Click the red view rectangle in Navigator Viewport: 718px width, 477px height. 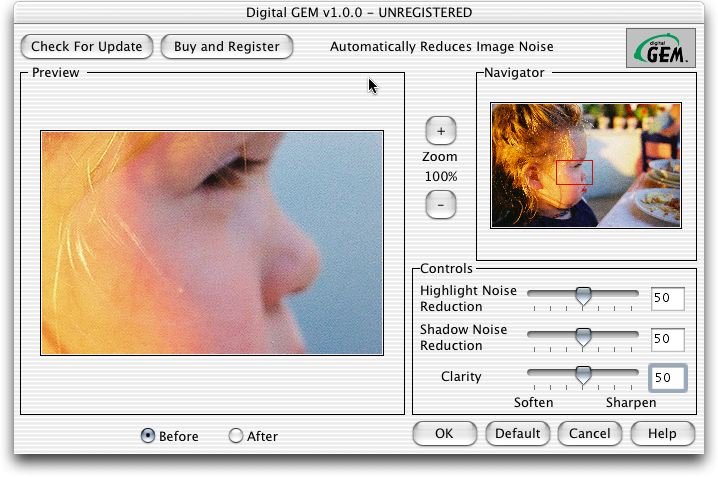(x=574, y=173)
